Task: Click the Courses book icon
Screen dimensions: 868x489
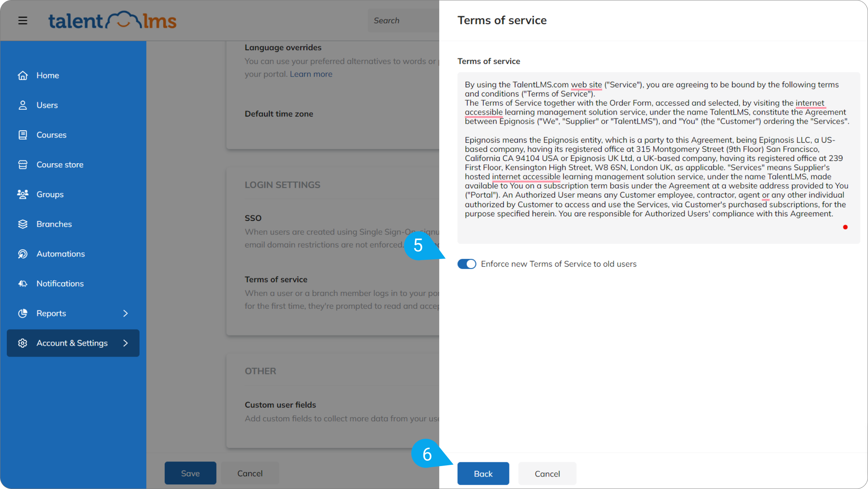Action: pyautogui.click(x=23, y=135)
